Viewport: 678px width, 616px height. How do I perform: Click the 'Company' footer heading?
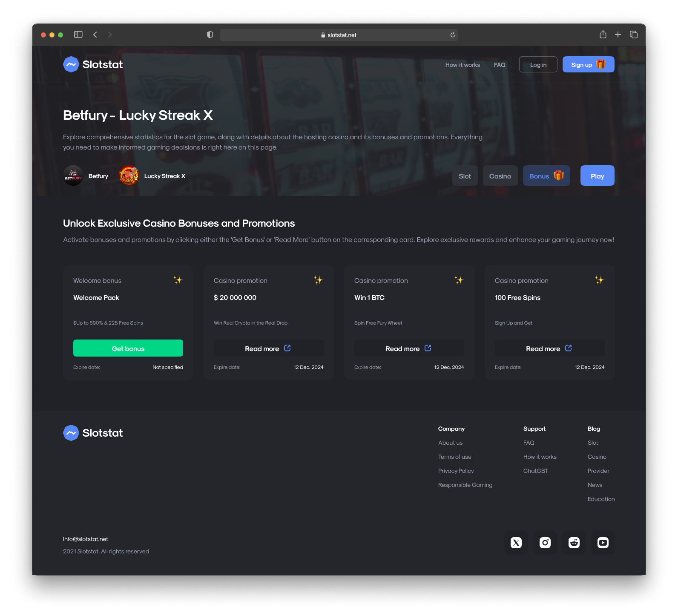click(x=451, y=429)
